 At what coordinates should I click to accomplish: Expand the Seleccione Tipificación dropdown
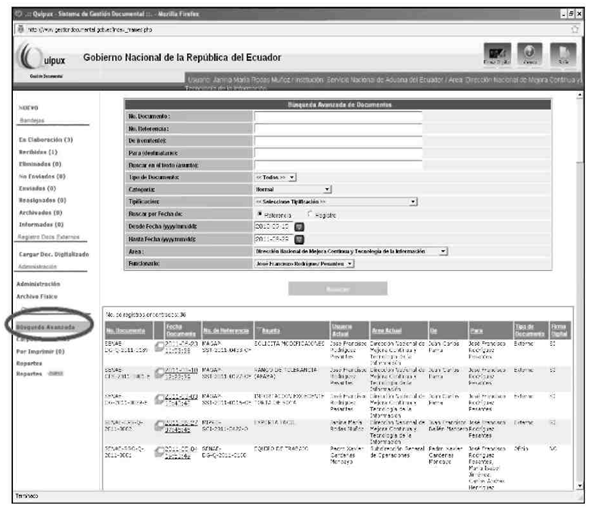click(x=336, y=202)
